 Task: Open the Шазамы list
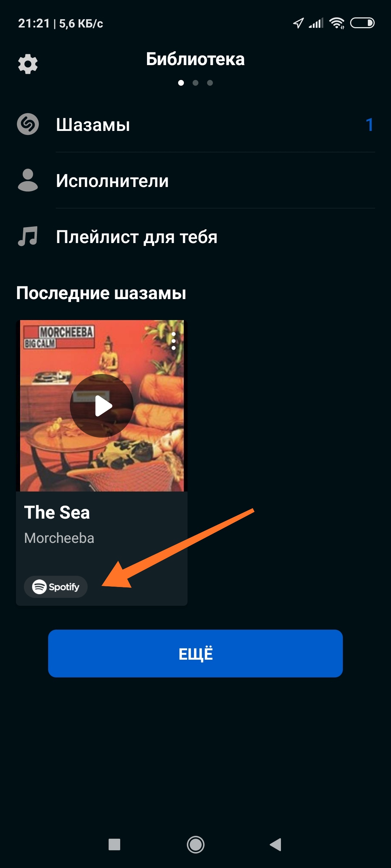[195, 125]
